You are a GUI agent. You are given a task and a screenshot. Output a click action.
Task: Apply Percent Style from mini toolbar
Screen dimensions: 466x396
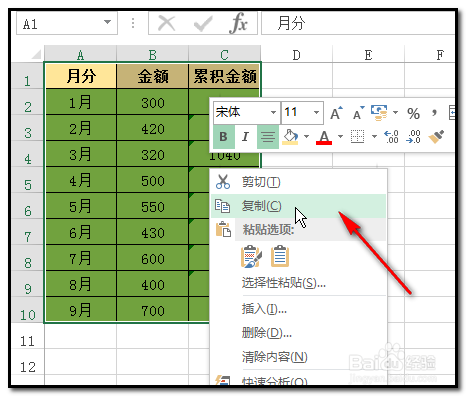click(413, 114)
